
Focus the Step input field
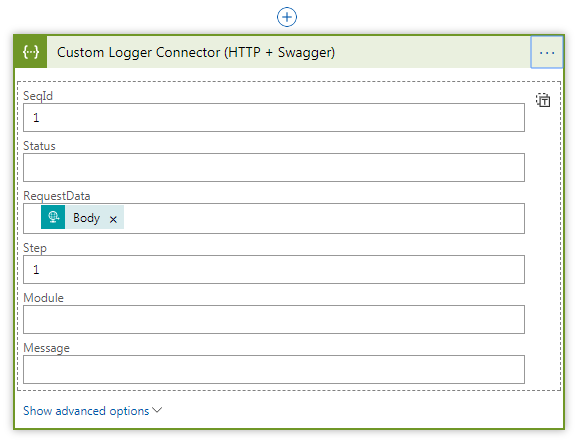(x=274, y=270)
